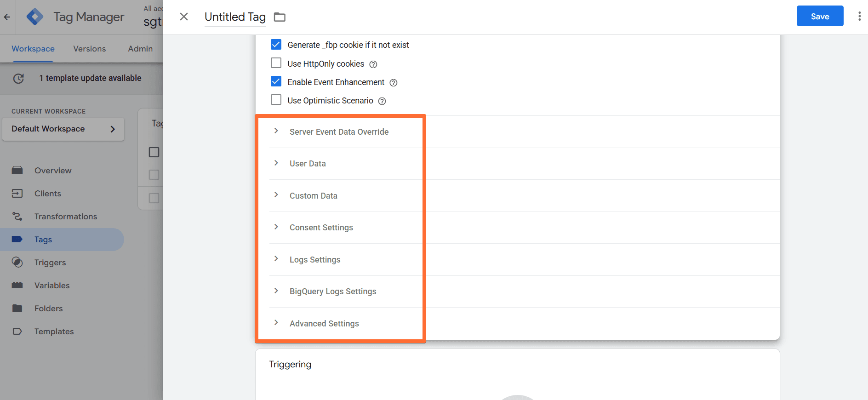Uncheck Generate _fbp cookie checkbox
The width and height of the screenshot is (868, 400).
[x=276, y=45]
